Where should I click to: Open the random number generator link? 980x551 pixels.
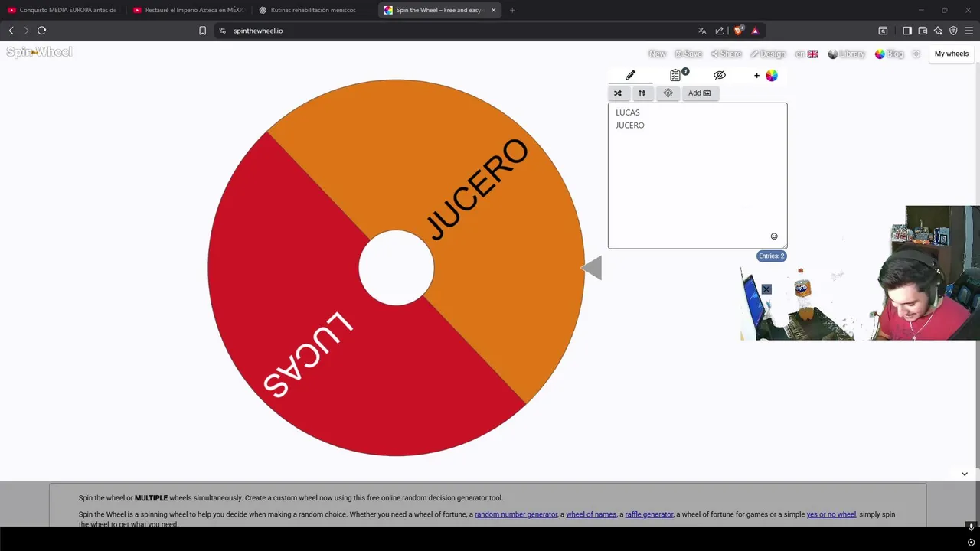pyautogui.click(x=516, y=514)
